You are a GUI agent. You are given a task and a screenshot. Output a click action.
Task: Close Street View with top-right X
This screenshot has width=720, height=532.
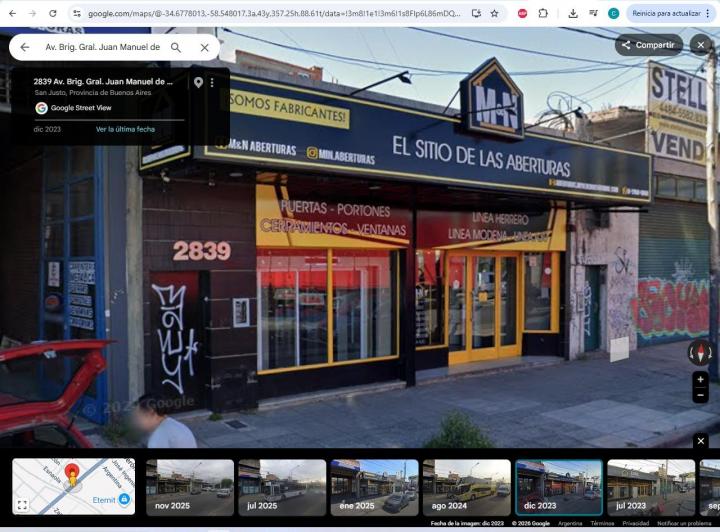tap(701, 45)
